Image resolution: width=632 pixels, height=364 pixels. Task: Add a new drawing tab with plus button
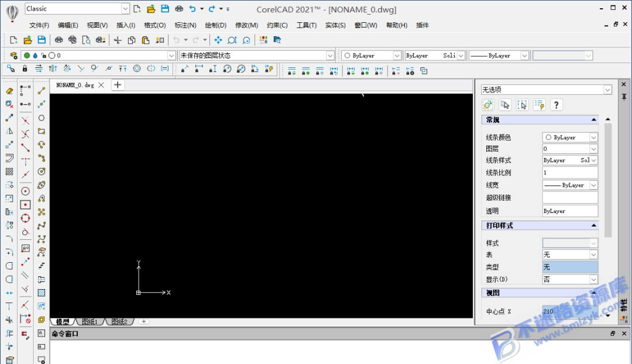118,85
